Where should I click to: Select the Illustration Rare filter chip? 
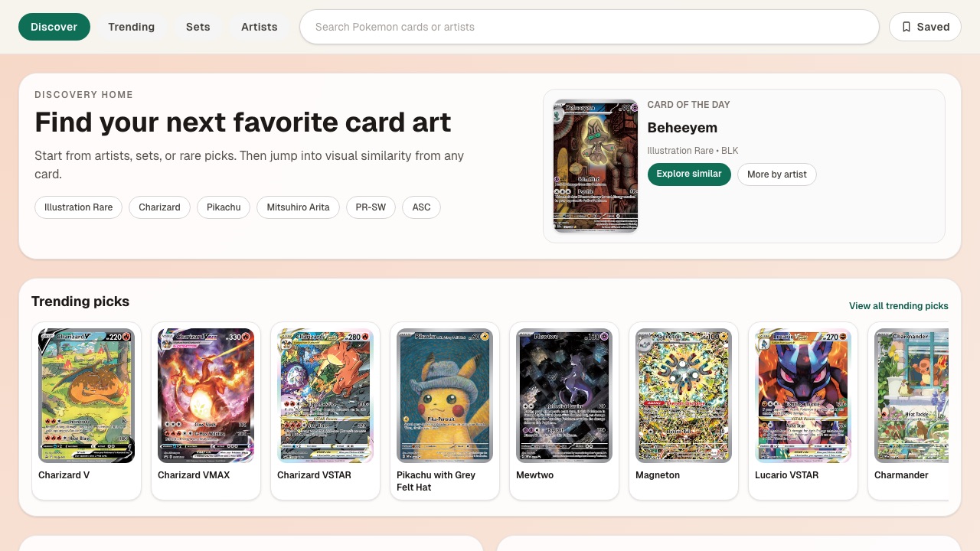click(x=78, y=207)
